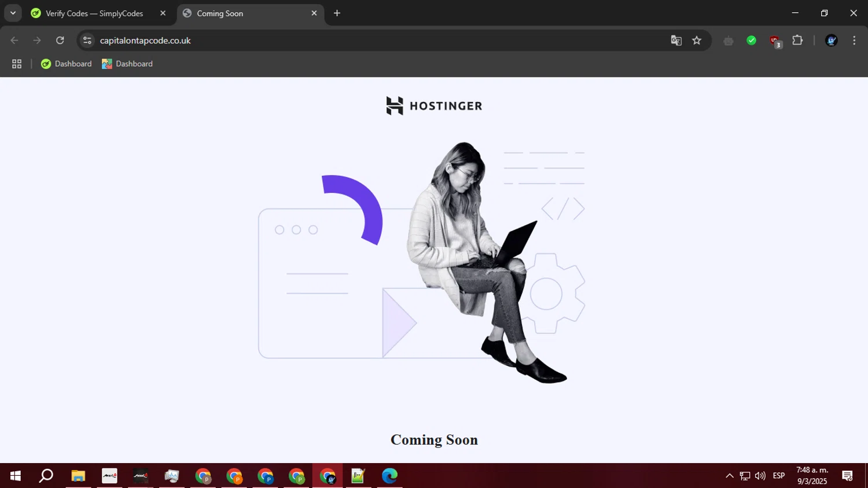The height and width of the screenshot is (488, 868).
Task: Open the dark MIR4 taskbar app
Action: click(x=141, y=476)
